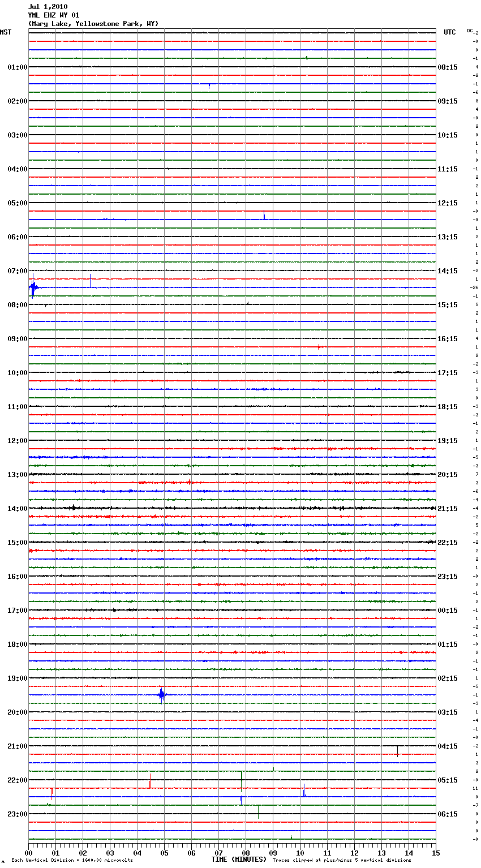
Task: Click the "TIME (MINUTES)" axis title
Action: click(239, 860)
